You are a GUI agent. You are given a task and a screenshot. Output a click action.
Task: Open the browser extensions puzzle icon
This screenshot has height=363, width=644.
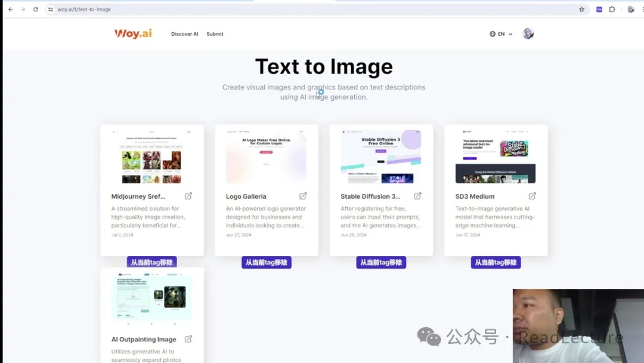[x=612, y=10]
